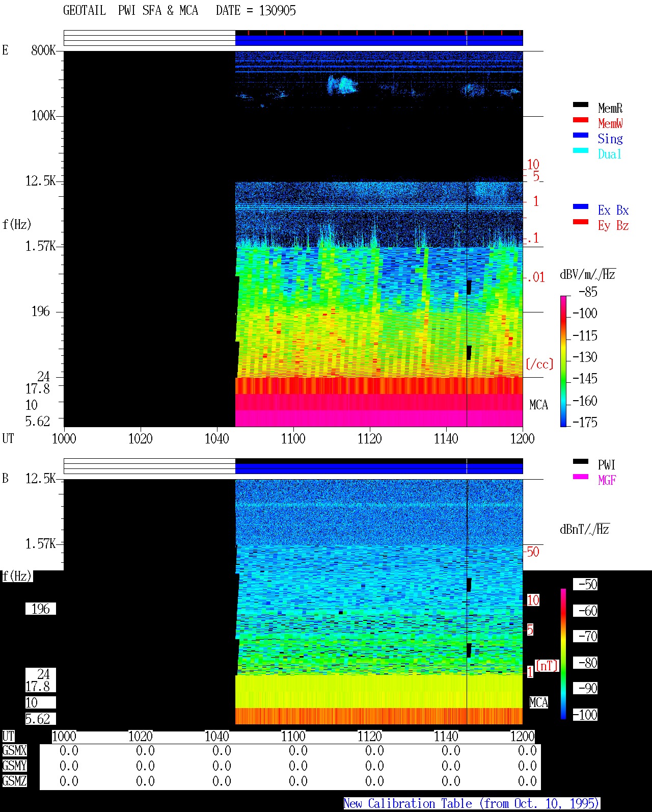Open the New Calibration Table link
Image resolution: width=652 pixels, height=812 pixels.
471,804
